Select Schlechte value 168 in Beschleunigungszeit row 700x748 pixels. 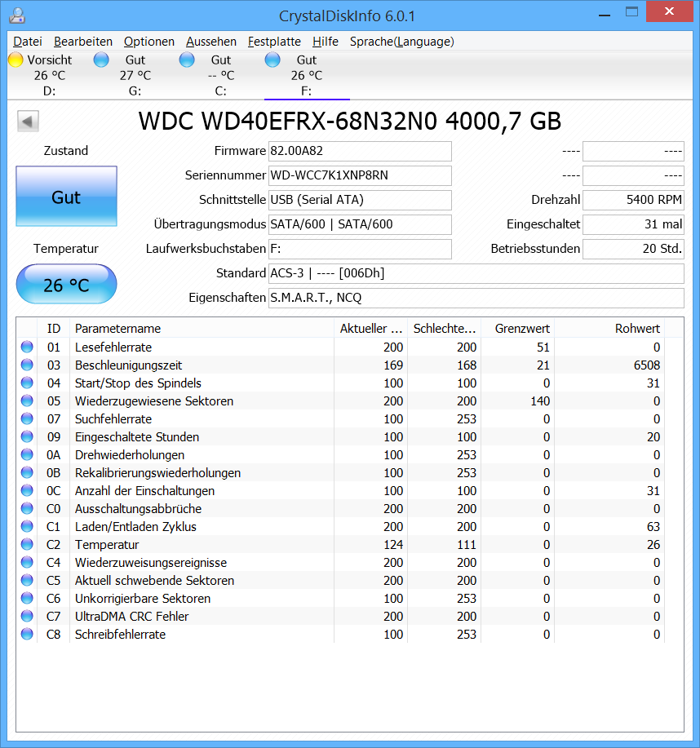click(467, 365)
